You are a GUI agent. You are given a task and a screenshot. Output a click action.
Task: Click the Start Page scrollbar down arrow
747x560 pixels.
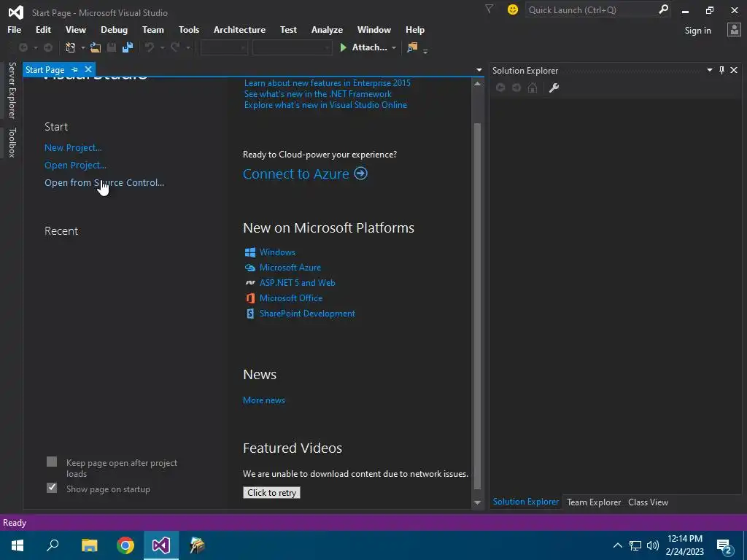477,503
